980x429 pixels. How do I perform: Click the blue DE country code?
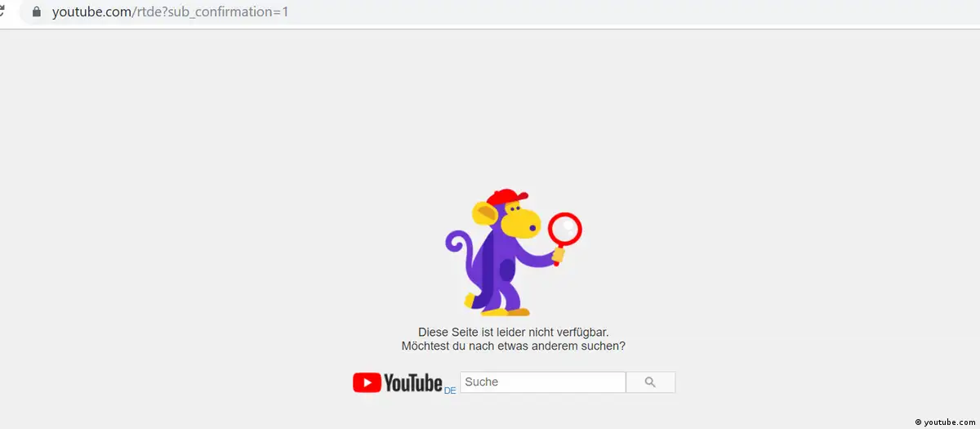click(x=450, y=391)
